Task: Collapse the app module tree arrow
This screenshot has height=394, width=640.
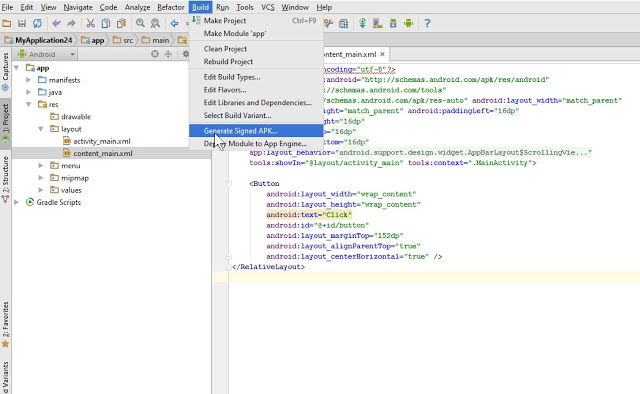Action: [x=17, y=68]
